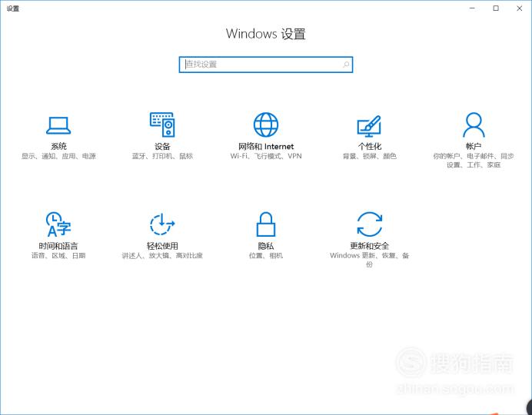The height and width of the screenshot is (415, 532).
Task: Open the 系统 laptop icon
Action: (x=58, y=125)
